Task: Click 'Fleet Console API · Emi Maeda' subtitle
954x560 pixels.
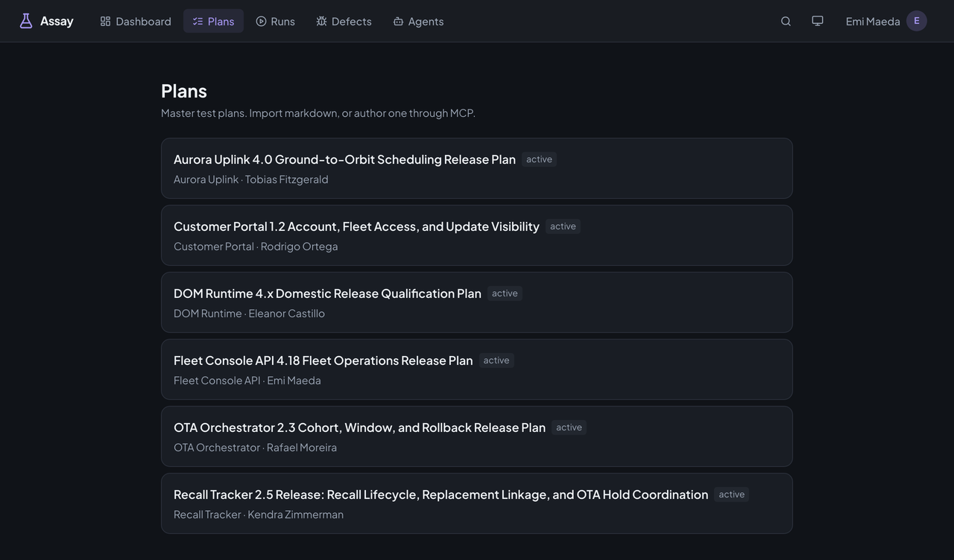Action: click(x=247, y=381)
